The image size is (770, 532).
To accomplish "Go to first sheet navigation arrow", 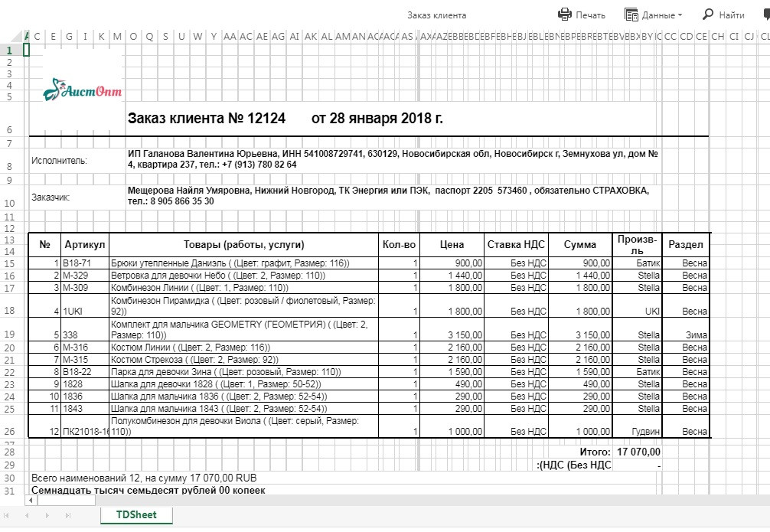I will [x=7, y=515].
